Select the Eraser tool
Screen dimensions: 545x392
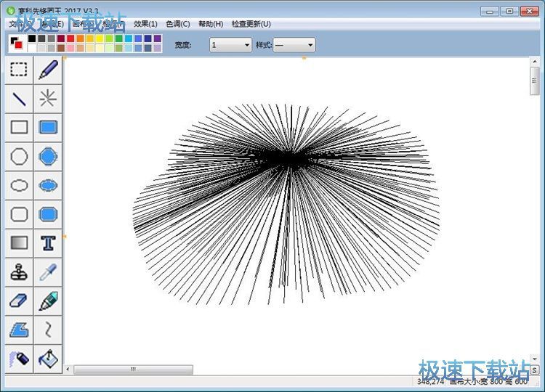coord(20,301)
